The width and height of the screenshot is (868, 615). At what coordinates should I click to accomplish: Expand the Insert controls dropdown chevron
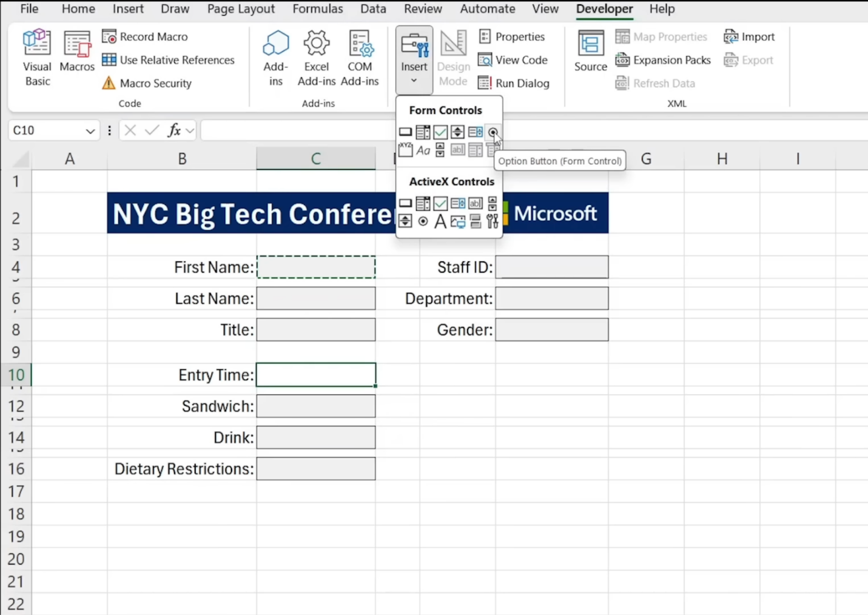click(x=414, y=81)
